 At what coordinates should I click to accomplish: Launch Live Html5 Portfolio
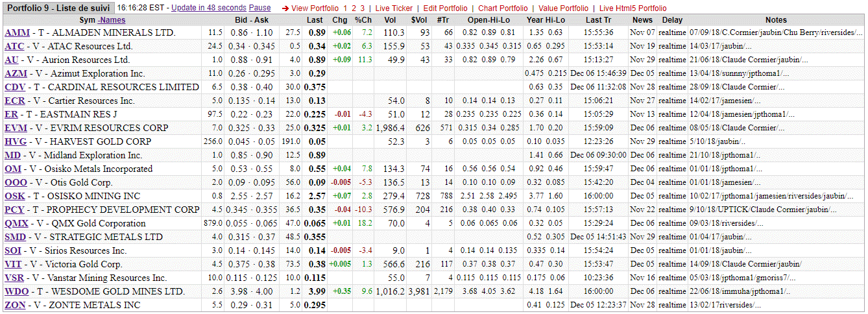click(633, 8)
